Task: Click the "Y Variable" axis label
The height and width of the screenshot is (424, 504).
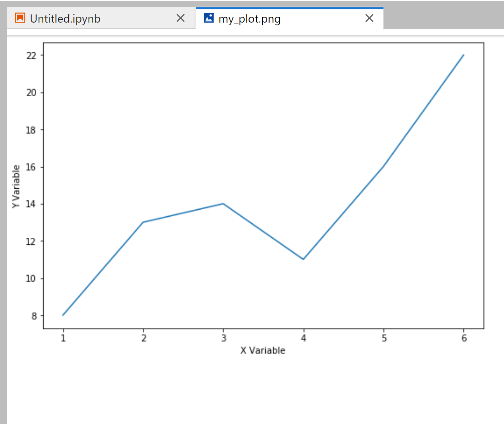Action: coord(16,186)
